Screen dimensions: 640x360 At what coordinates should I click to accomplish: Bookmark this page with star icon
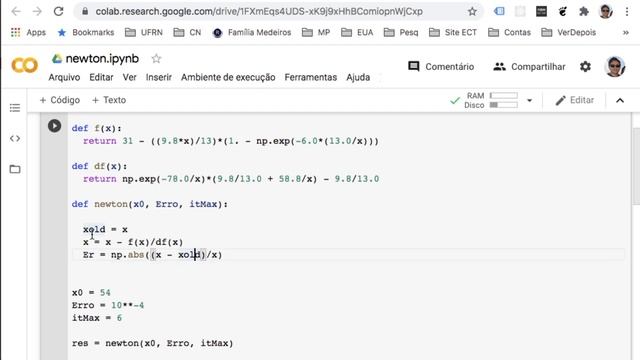(472, 11)
